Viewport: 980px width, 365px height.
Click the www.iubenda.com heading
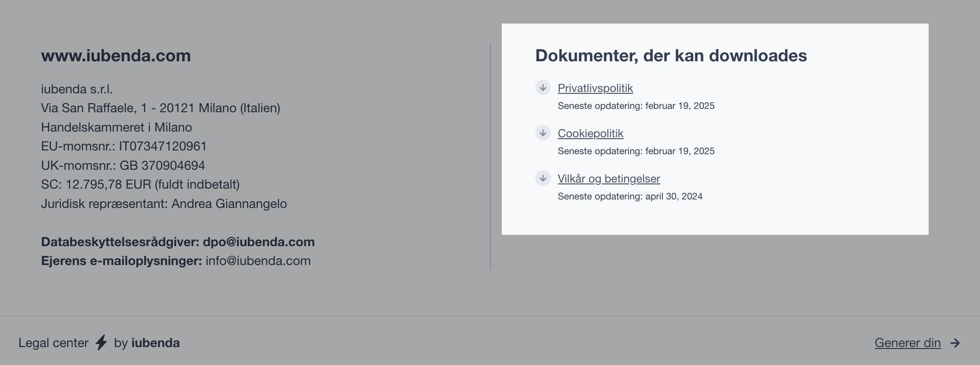pos(116,56)
